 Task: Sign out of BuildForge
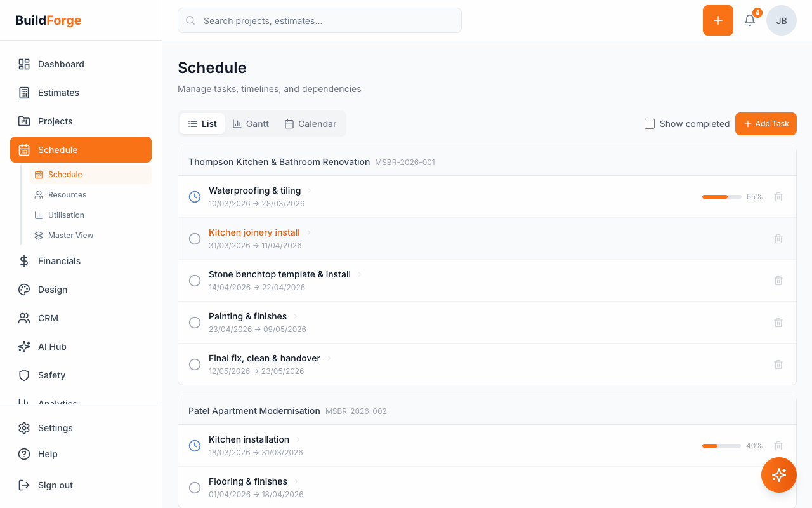tap(55, 485)
